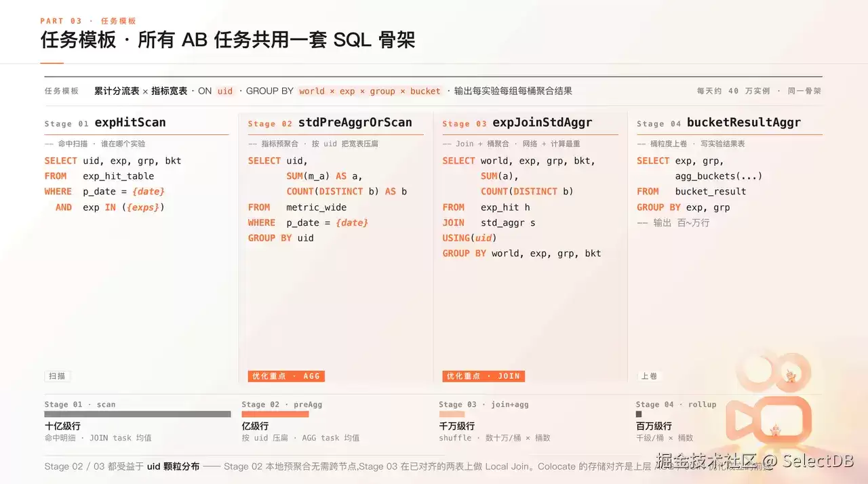The height and width of the screenshot is (484, 868).
Task: Click the world × exp × group × bucket tag
Action: pos(370,91)
